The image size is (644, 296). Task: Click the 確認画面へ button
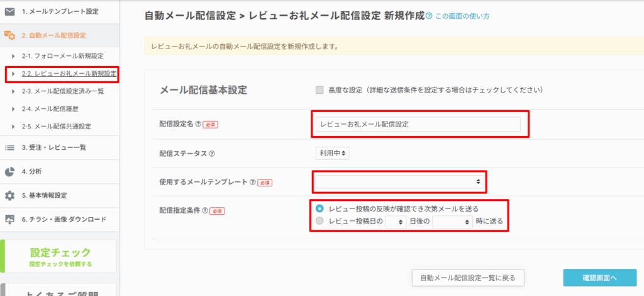pyautogui.click(x=599, y=277)
